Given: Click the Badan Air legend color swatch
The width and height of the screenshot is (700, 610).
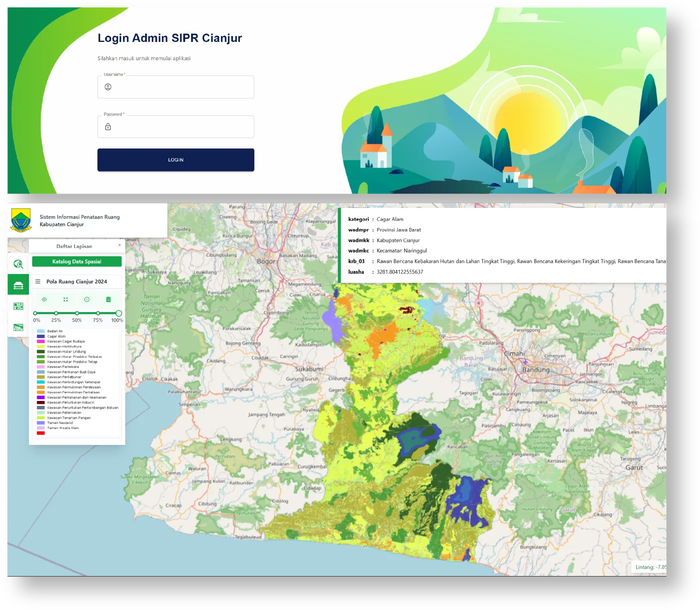Looking at the screenshot, I should pos(41,331).
